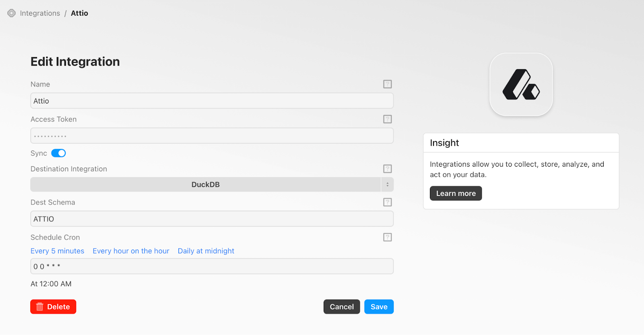The width and height of the screenshot is (644, 335).
Task: Click the Cancel button
Action: (342, 307)
